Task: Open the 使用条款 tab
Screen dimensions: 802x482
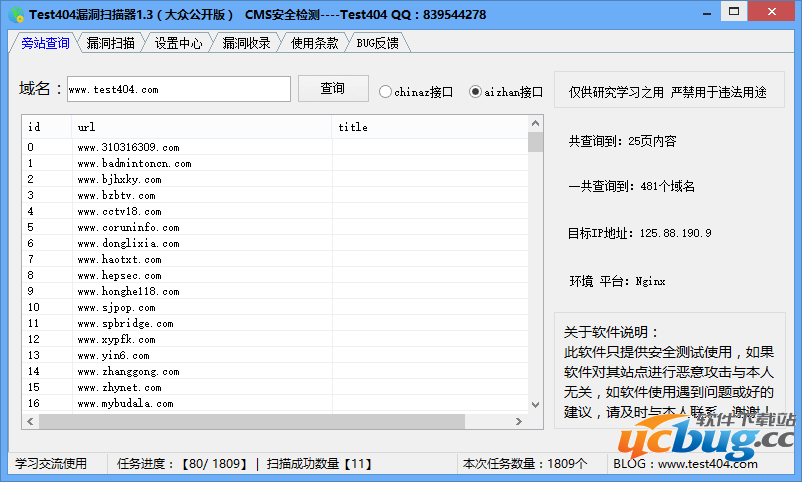Action: (314, 43)
